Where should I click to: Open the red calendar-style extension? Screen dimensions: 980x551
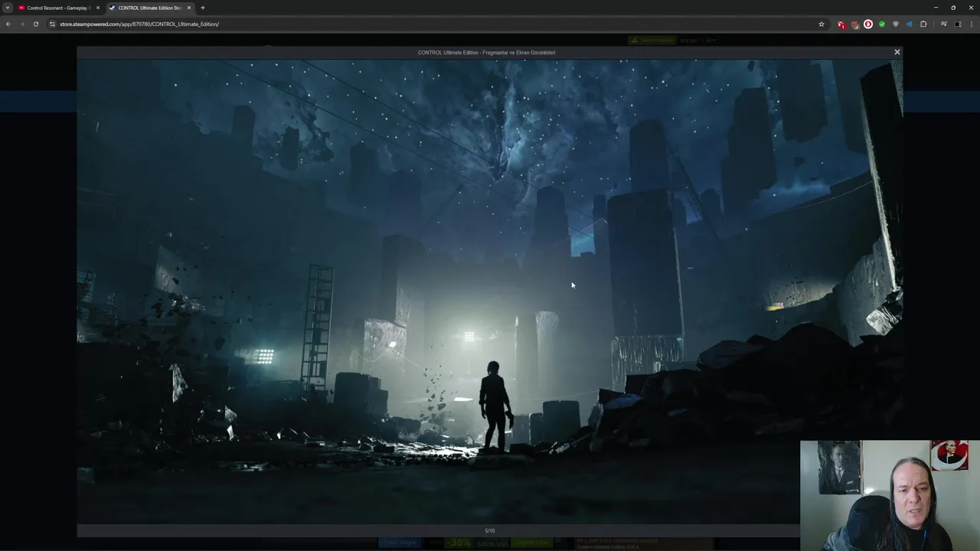click(x=854, y=24)
